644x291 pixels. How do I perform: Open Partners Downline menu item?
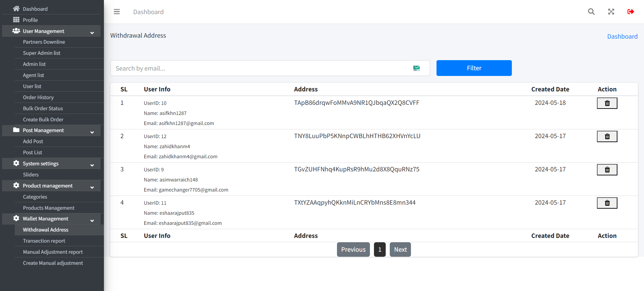(x=44, y=42)
